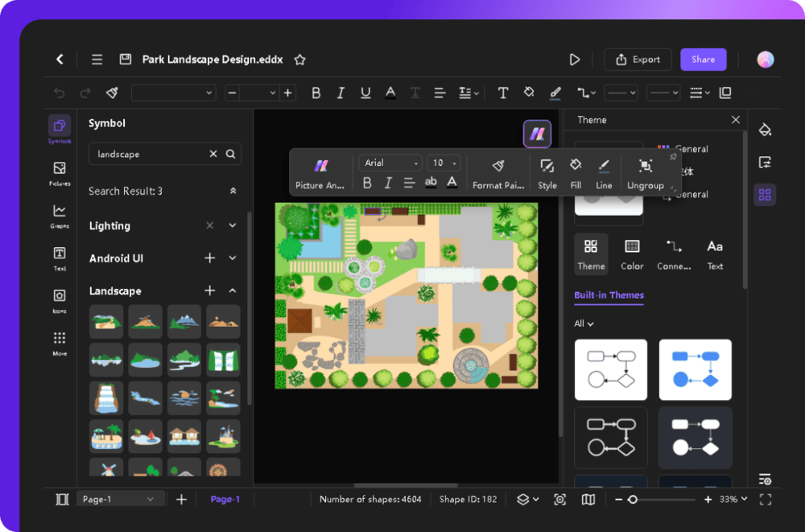Screen dimensions: 805x532
Task: Remove the Lighting symbol library
Action: (x=209, y=225)
